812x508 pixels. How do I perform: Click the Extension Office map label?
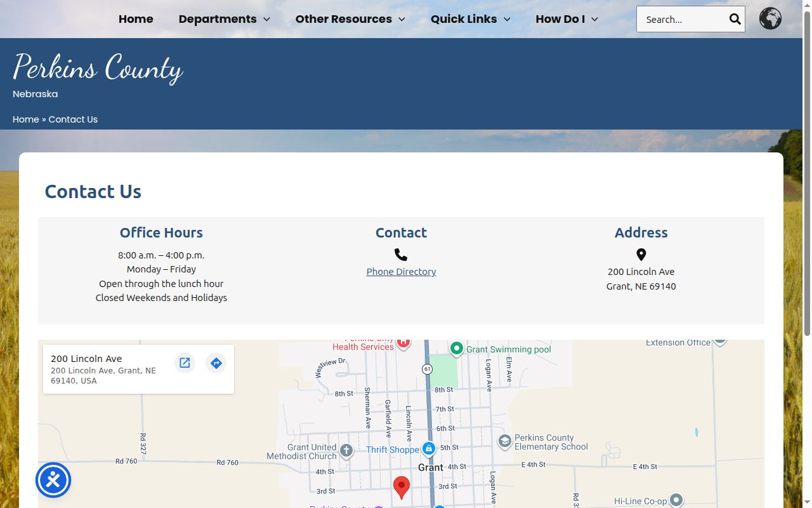(678, 343)
